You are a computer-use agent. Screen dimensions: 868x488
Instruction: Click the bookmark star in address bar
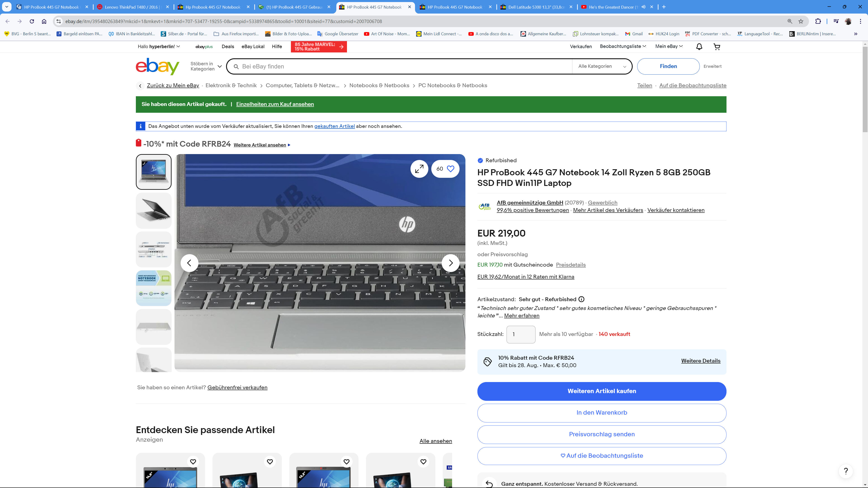[801, 21]
